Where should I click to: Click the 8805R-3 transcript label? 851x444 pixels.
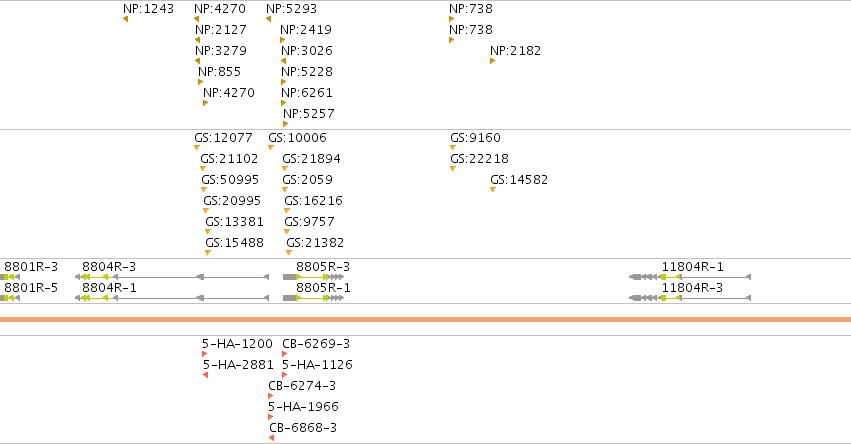[323, 267]
